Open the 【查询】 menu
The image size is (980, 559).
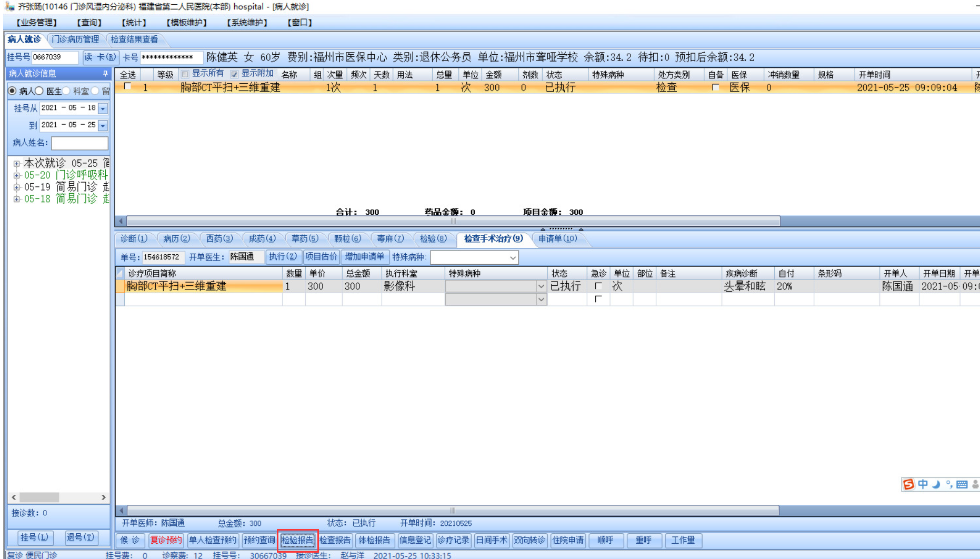click(89, 23)
